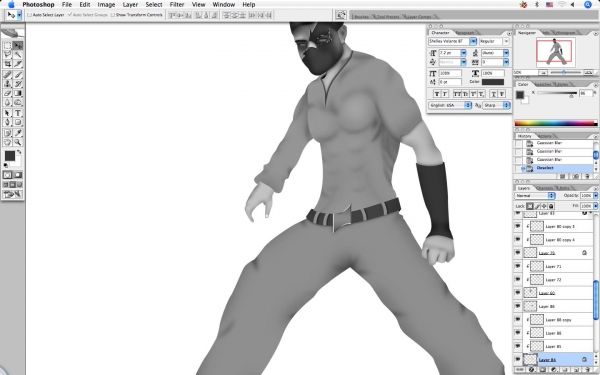This screenshot has width=600, height=375.
Task: Open the Filter menu
Action: pos(177,5)
